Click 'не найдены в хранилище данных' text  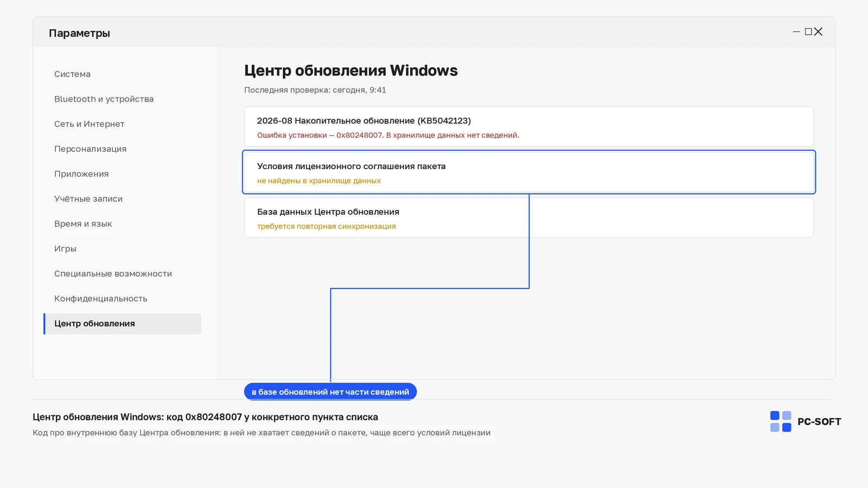point(319,181)
